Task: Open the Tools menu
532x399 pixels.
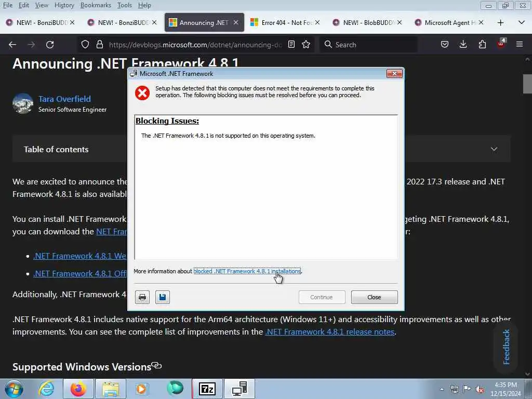Action: (125, 5)
